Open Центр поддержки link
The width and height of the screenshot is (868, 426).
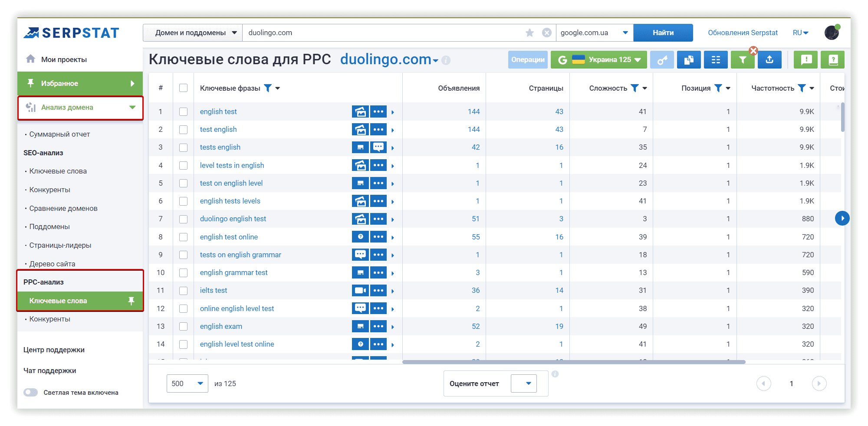[54, 350]
